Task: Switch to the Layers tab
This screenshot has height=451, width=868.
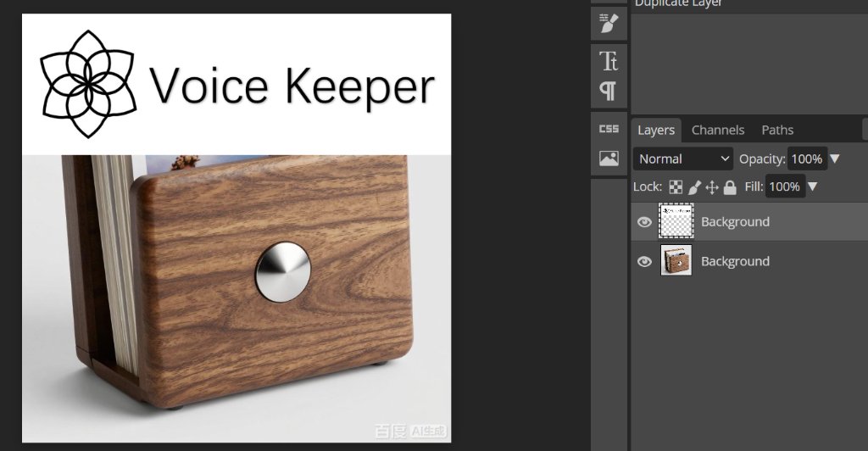Action: [656, 130]
